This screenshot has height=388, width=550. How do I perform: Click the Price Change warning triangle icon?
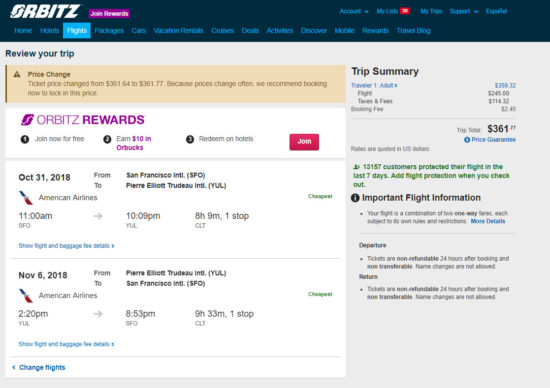(16, 74)
